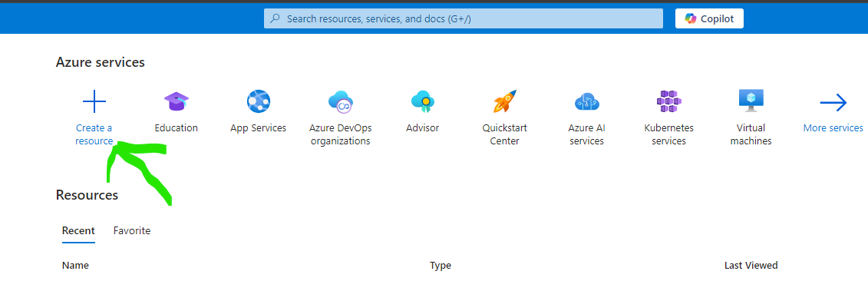Click the Quickstart Center label link

point(504,134)
